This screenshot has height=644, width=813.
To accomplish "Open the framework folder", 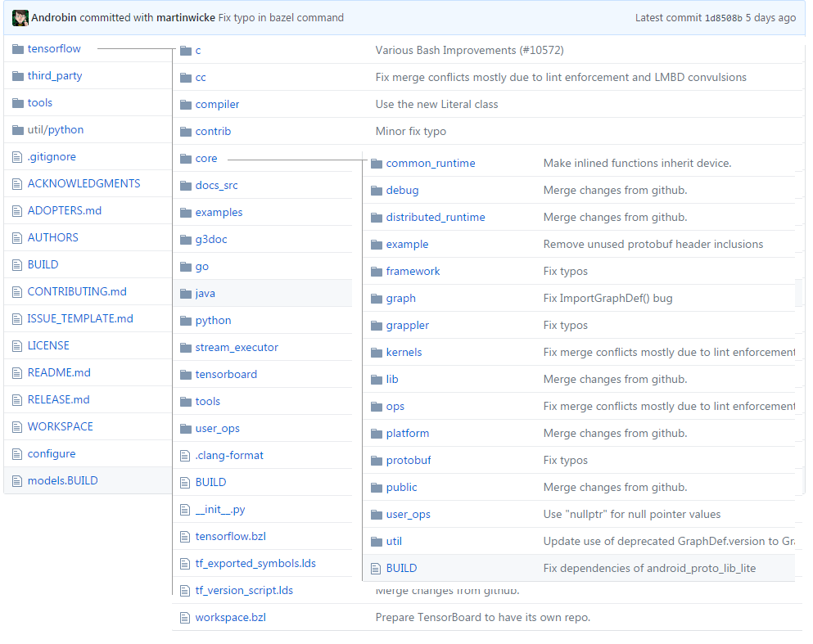I will [x=413, y=272].
